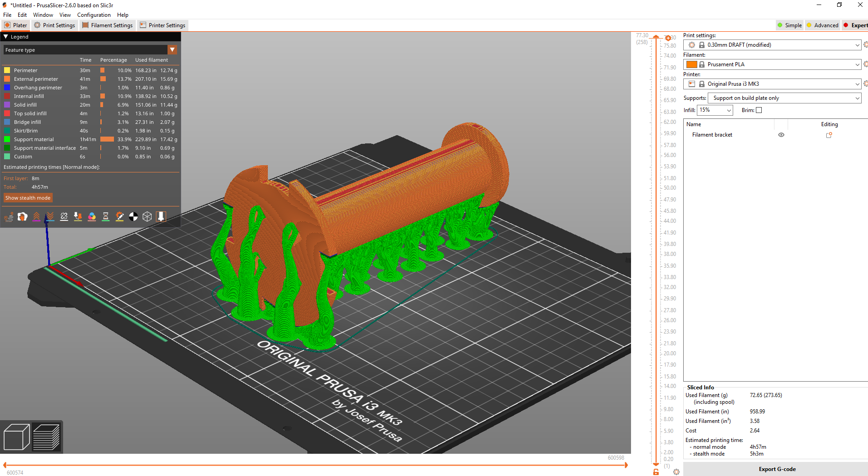Open Filament preset dropdown
This screenshot has width=868, height=476.
tap(772, 64)
